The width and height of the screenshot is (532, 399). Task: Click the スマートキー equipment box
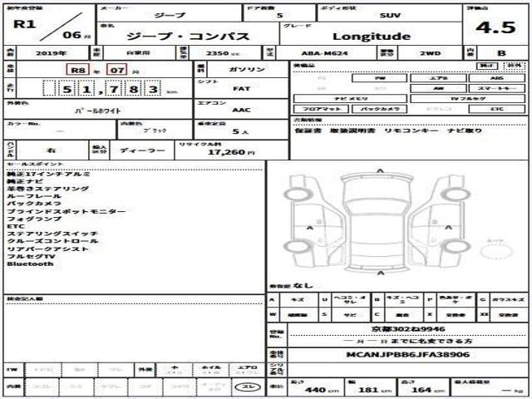pos(497,89)
